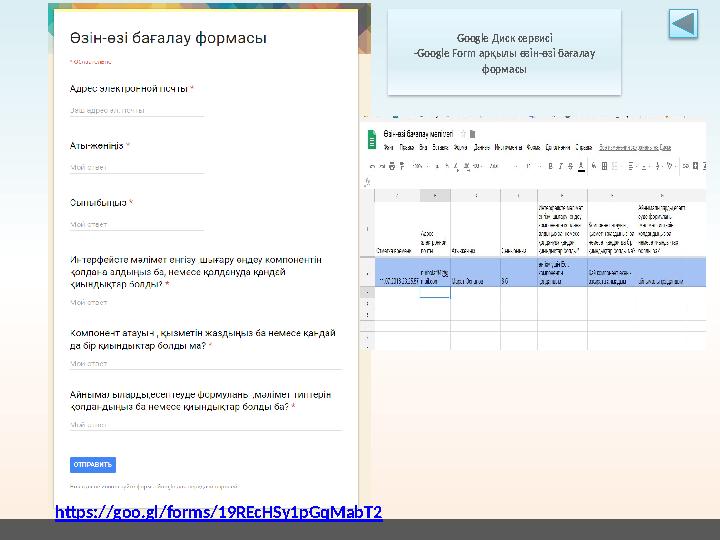
Task: Click the Print icon in Sheets toolbar
Action: (x=392, y=166)
